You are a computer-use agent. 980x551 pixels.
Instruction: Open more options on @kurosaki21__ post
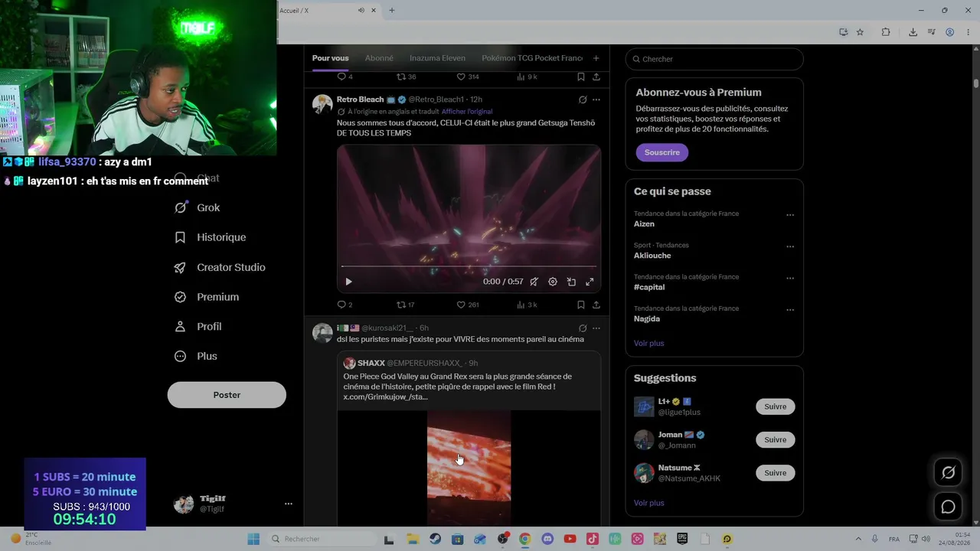[x=596, y=328]
